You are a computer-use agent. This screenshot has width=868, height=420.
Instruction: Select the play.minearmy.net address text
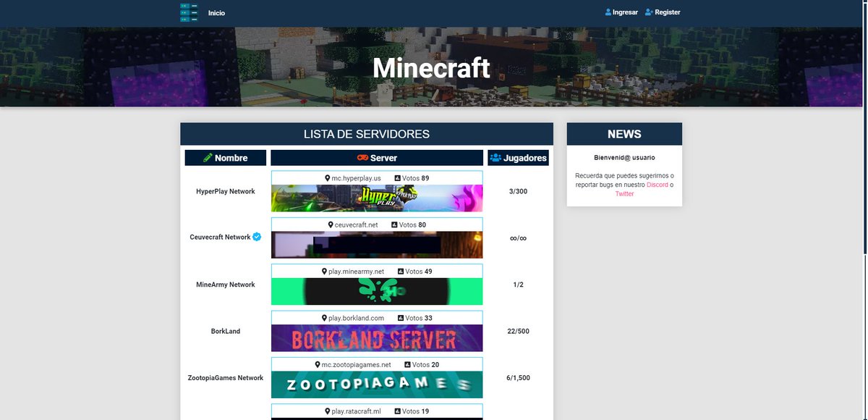357,272
